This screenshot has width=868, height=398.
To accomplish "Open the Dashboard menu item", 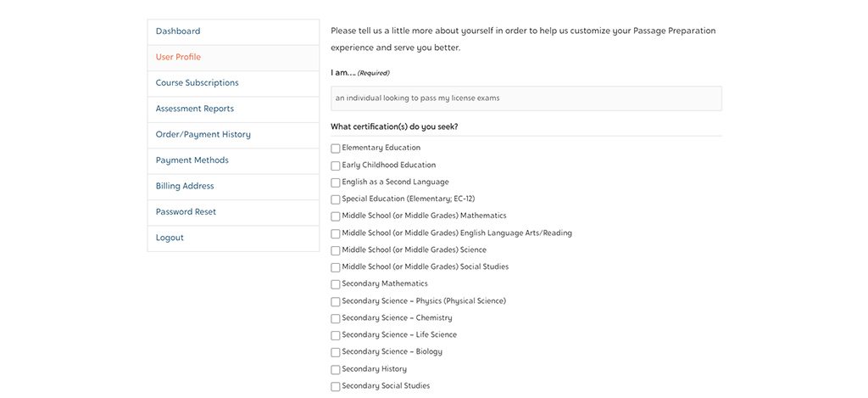I will pos(233,31).
